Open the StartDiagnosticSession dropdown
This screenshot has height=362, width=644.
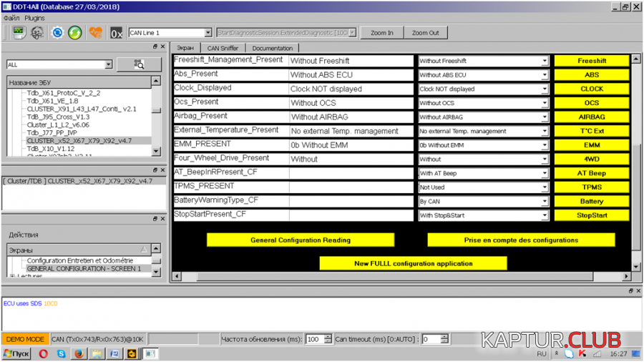[352, 33]
